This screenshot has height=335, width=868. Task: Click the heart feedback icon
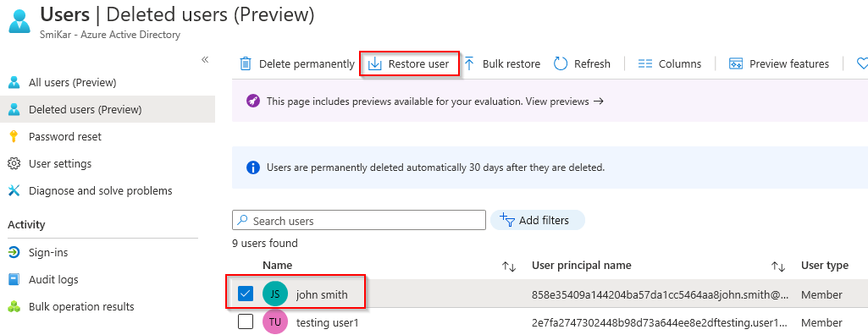point(862,64)
